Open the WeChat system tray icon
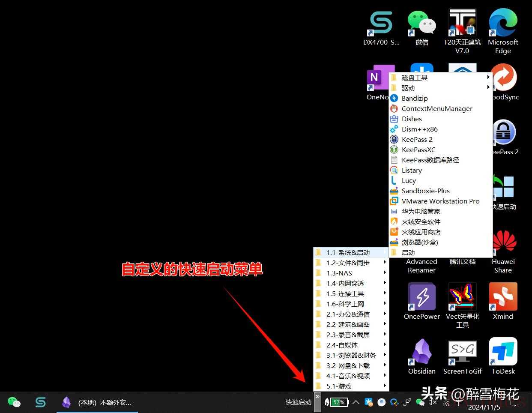 (x=420, y=402)
